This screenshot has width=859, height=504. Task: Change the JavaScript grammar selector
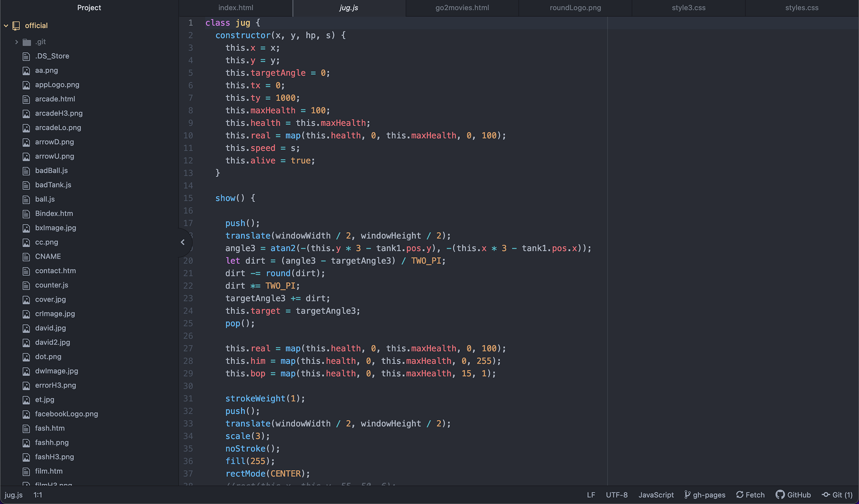pos(656,495)
